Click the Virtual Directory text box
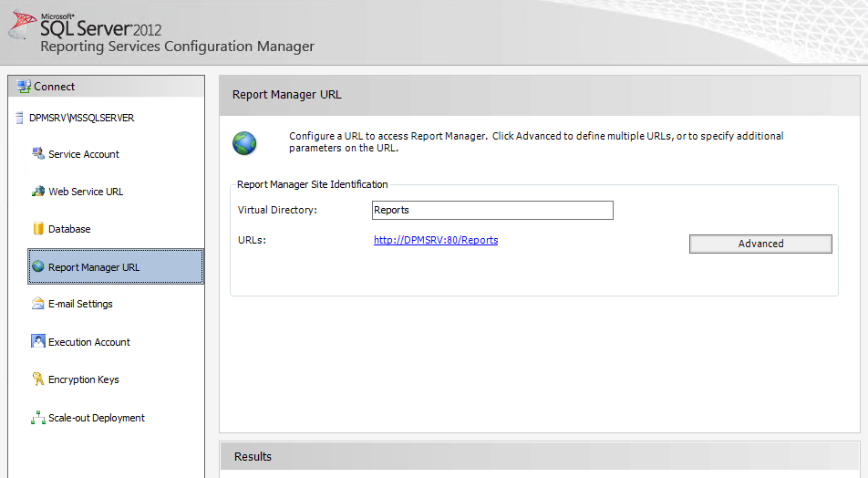Image resolution: width=868 pixels, height=478 pixels. (492, 210)
